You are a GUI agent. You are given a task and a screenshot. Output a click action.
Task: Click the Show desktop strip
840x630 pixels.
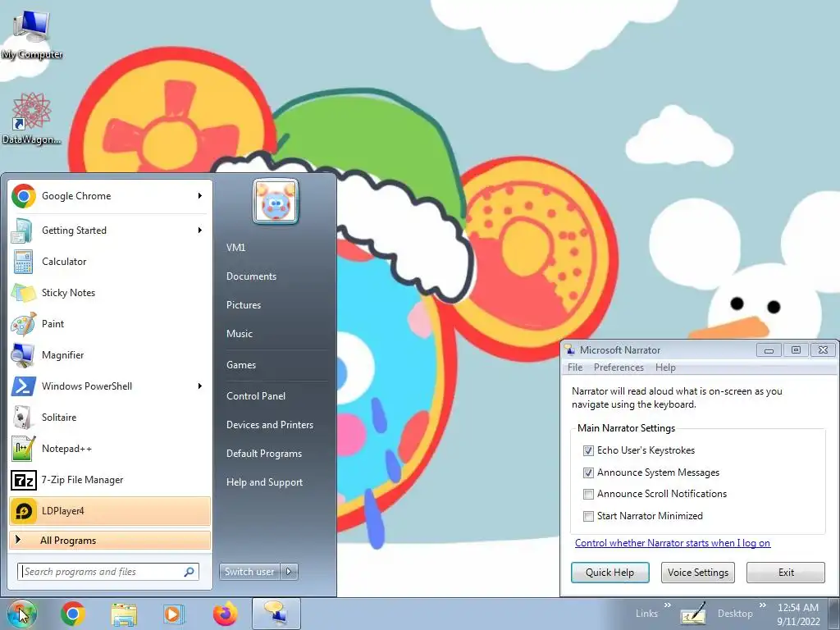(x=834, y=614)
